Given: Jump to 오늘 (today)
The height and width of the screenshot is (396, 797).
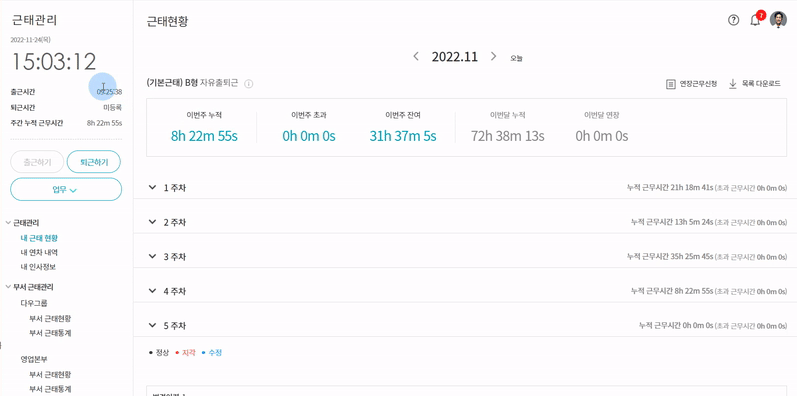Looking at the screenshot, I should tap(516, 58).
